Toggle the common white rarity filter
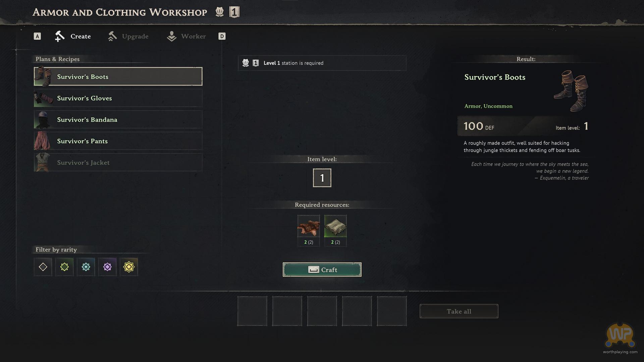The image size is (644, 362). pyautogui.click(x=43, y=267)
